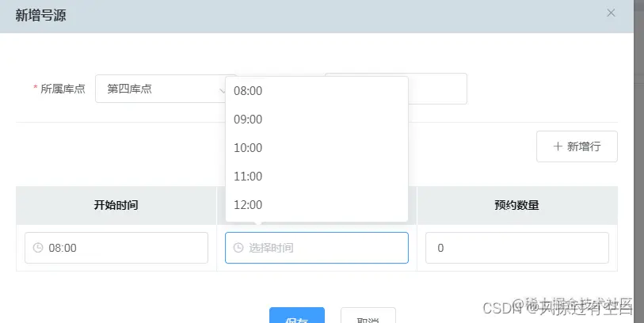Select 08:00 from the time list

248,91
